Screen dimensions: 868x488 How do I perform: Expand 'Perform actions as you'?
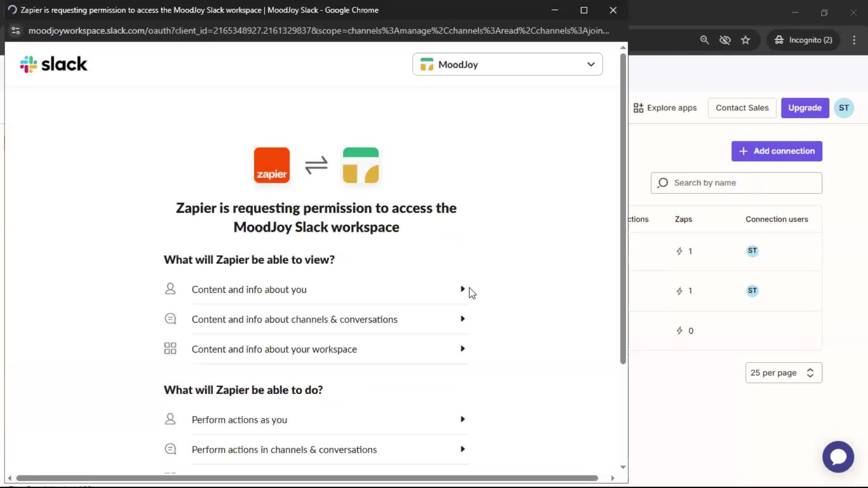(330, 419)
